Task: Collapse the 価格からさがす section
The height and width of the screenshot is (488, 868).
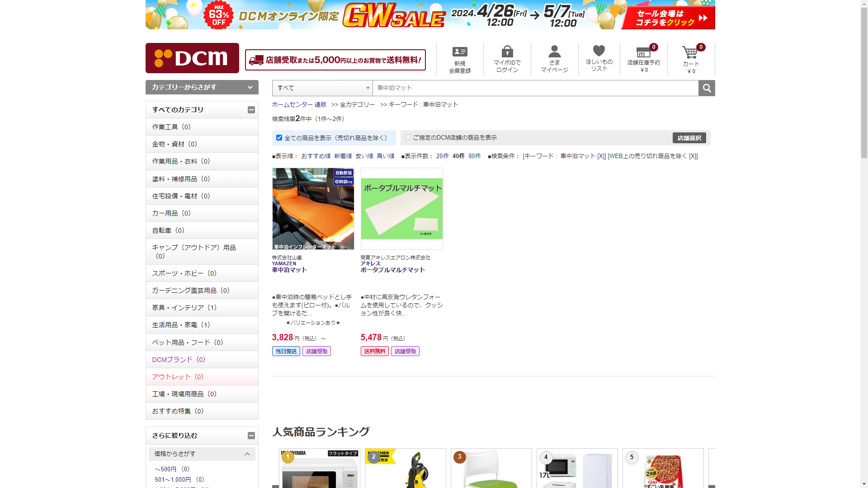Action: [x=247, y=454]
